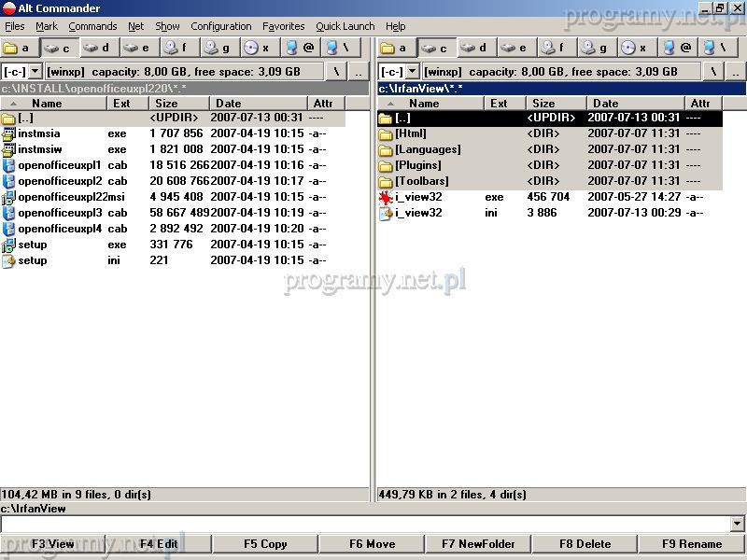This screenshot has width=747, height=560.
Task: Open CD drive x in left panel
Action: (259, 48)
